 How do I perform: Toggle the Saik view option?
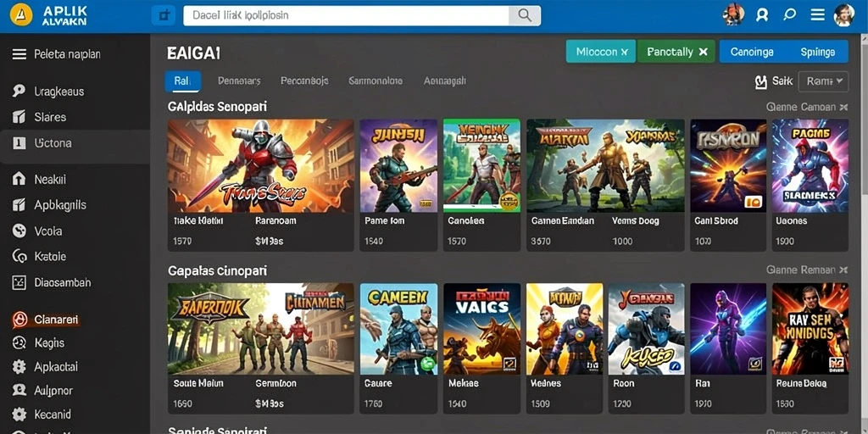[774, 82]
